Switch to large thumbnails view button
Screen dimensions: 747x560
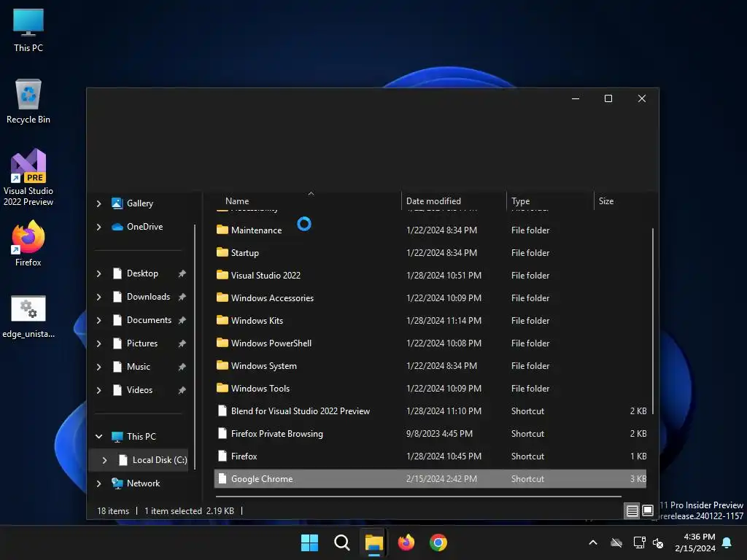pos(648,511)
